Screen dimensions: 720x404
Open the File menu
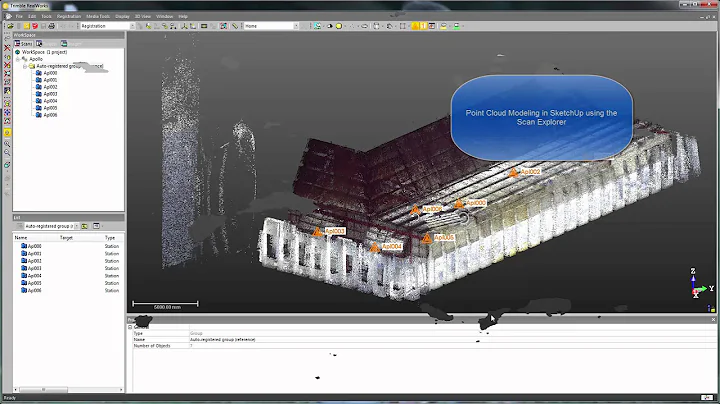click(19, 16)
